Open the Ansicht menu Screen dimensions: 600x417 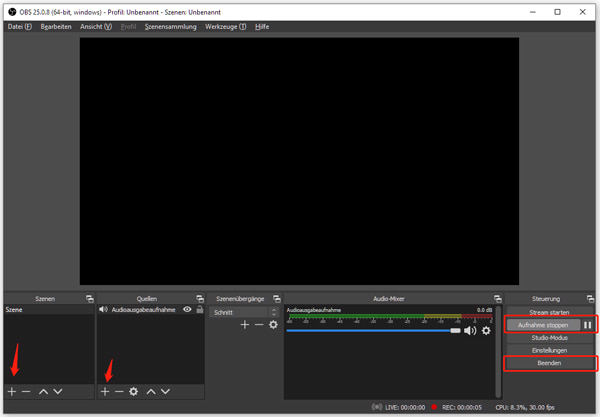[x=96, y=27]
